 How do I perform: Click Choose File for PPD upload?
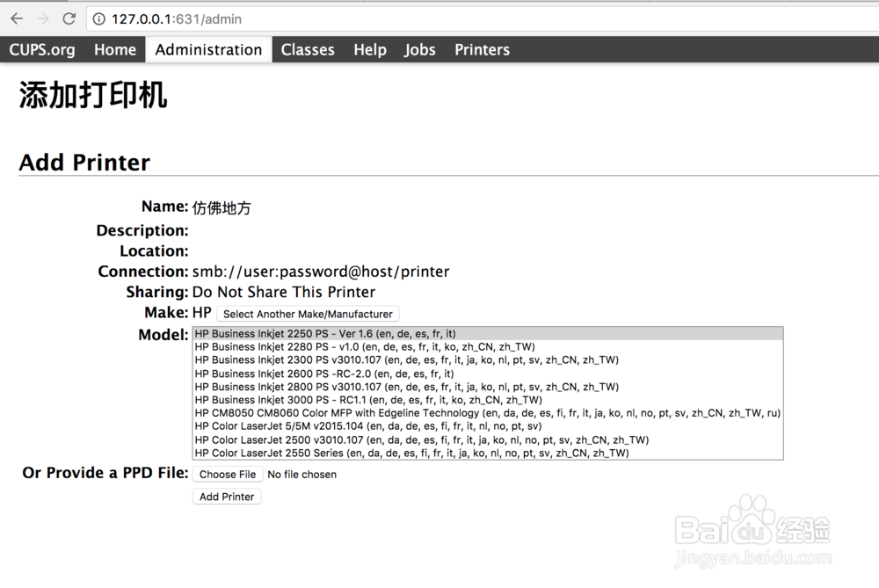(228, 475)
